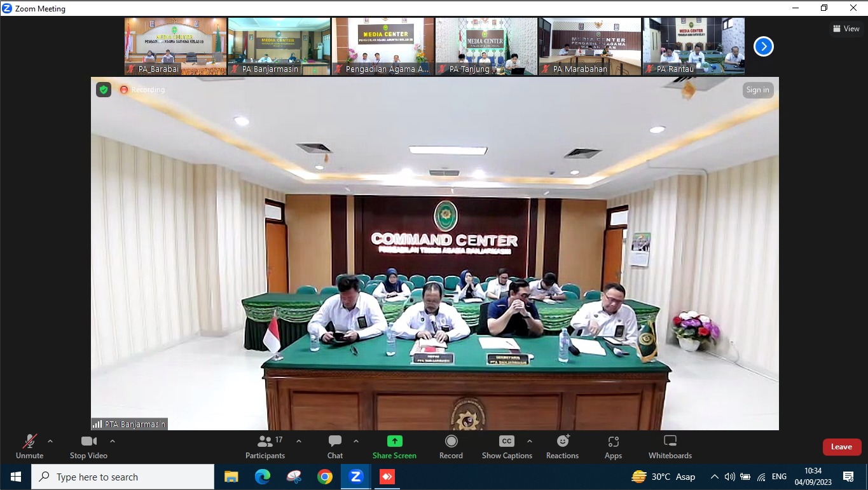Image resolution: width=868 pixels, height=490 pixels.
Task: Expand the caption options arrow
Action: click(530, 441)
